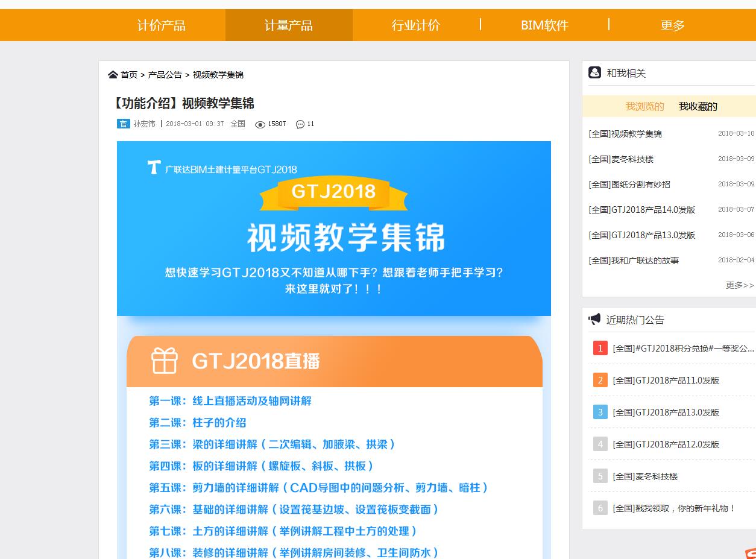Viewport: 756px width, 559px height.
Task: Open 第八课：装修的详细讲解 lesson
Action: [294, 553]
